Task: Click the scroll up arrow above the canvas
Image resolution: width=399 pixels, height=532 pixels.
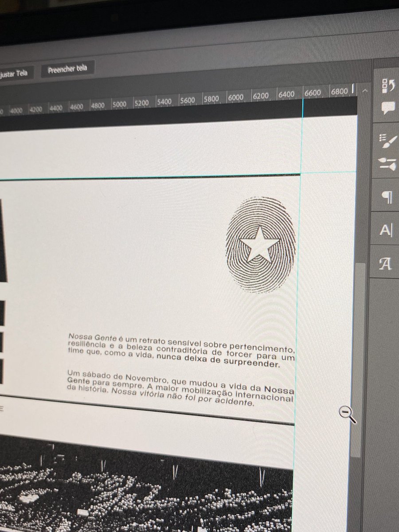Action: coord(364,90)
